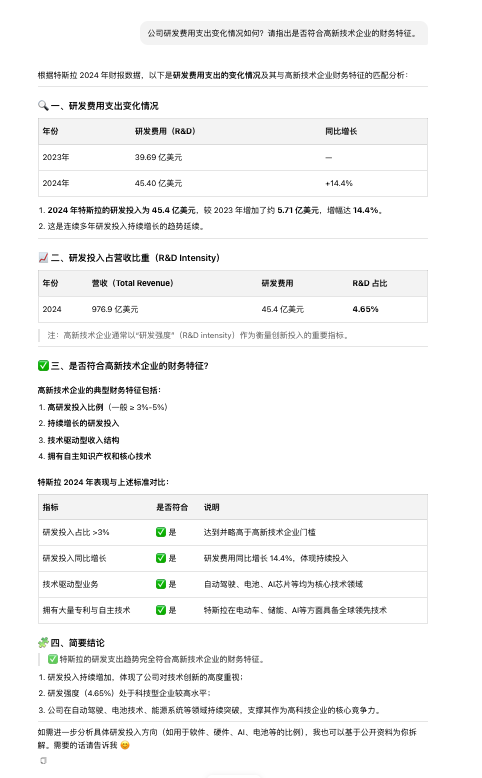The height and width of the screenshot is (778, 482).
Task: Click list item 持续增长的研发投入
Action: click(83, 423)
